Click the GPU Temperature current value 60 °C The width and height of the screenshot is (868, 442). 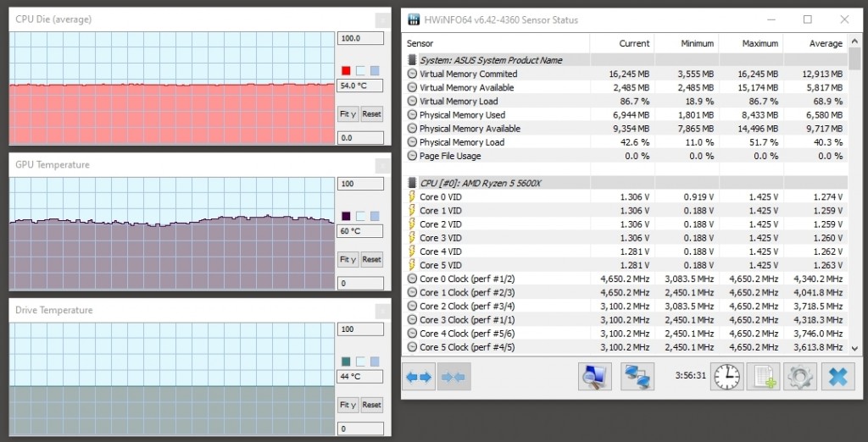coord(360,230)
